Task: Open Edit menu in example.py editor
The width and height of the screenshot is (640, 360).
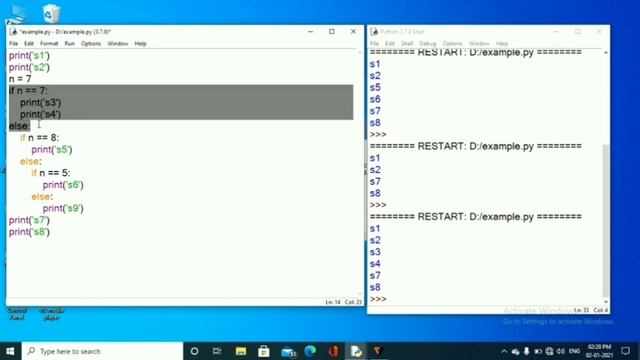Action: [29, 43]
